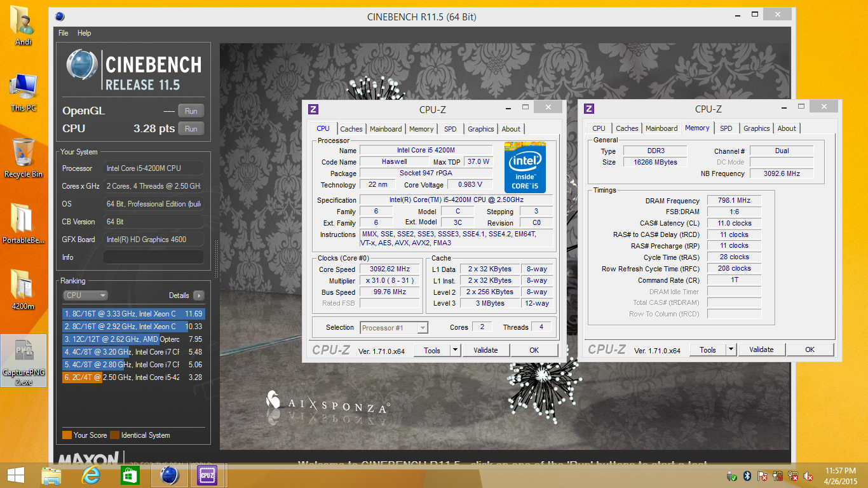Click Core Speed value 3092.62 MHz

pyautogui.click(x=390, y=269)
